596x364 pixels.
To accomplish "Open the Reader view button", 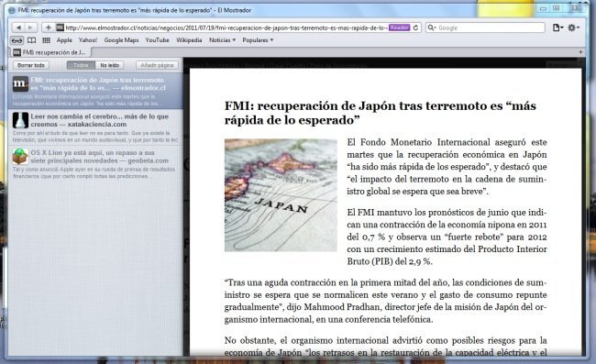I will click(400, 28).
